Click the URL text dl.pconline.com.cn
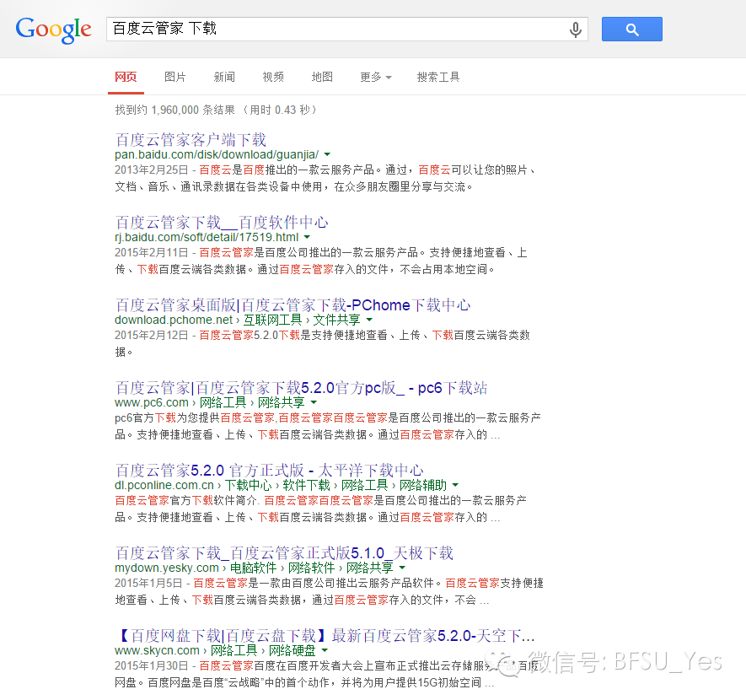Viewport: 746px width, 700px height. coord(164,486)
